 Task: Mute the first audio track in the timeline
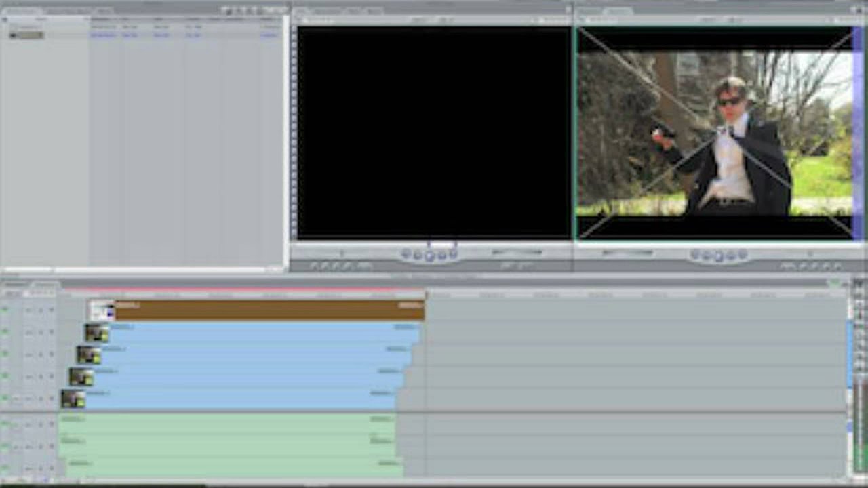(x=5, y=424)
